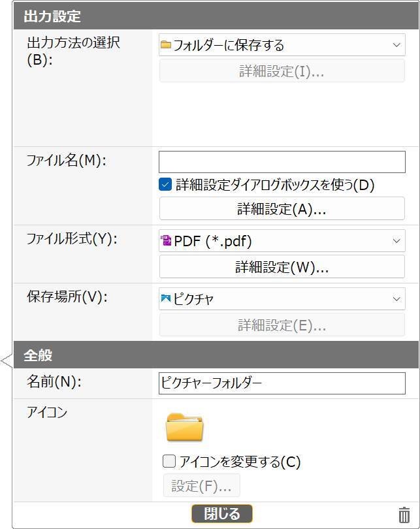Open 保存場所 ピクチャ dropdown
Screen dimensions: 420x529
coord(282,299)
